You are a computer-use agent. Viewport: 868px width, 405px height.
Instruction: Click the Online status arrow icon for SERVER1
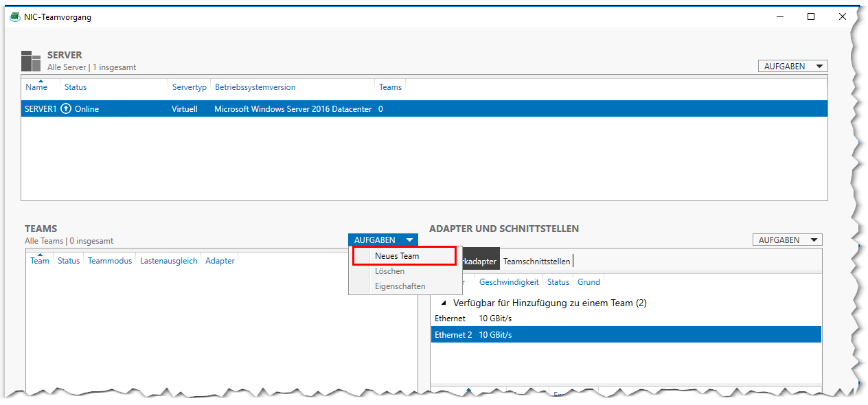click(66, 108)
